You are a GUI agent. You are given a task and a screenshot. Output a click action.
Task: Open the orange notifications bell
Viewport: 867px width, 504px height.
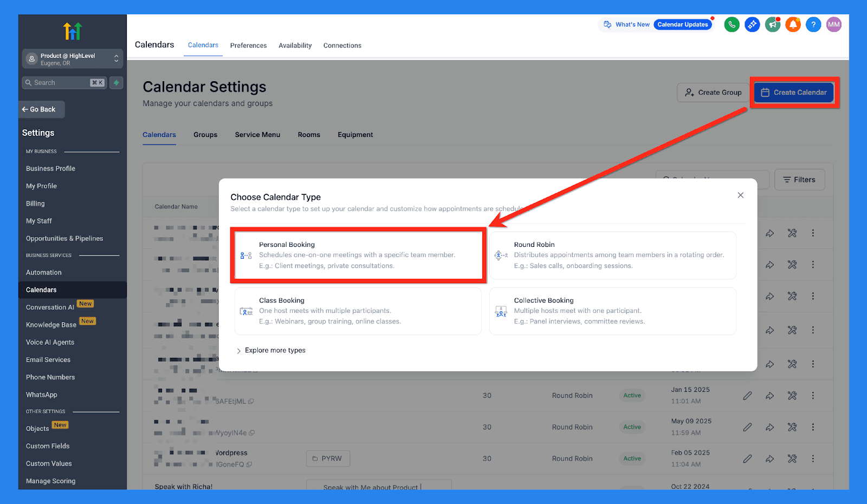tap(793, 24)
